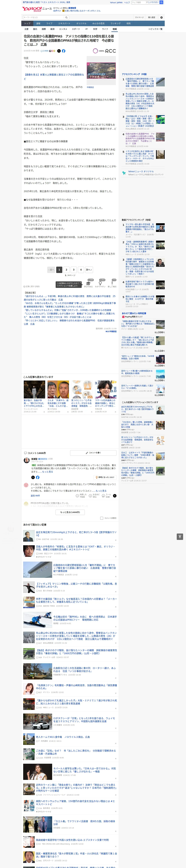Share the article on Facebook
This screenshot has height=868, width=186.
[63, 51]
